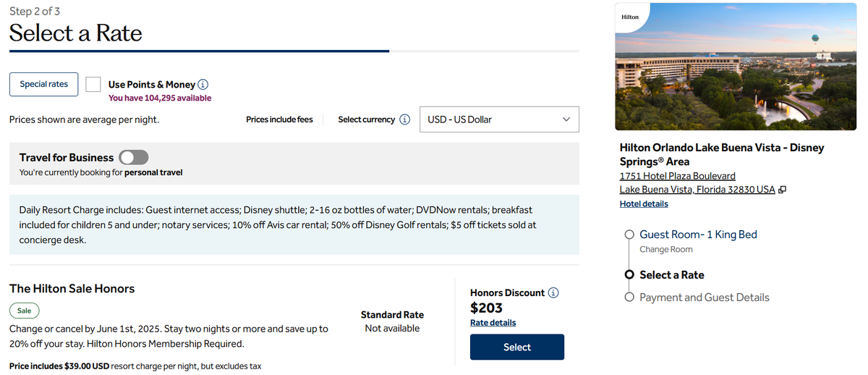The height and width of the screenshot is (375, 868).
Task: Click the $39.00 USD resort charge note
Action: [x=135, y=366]
